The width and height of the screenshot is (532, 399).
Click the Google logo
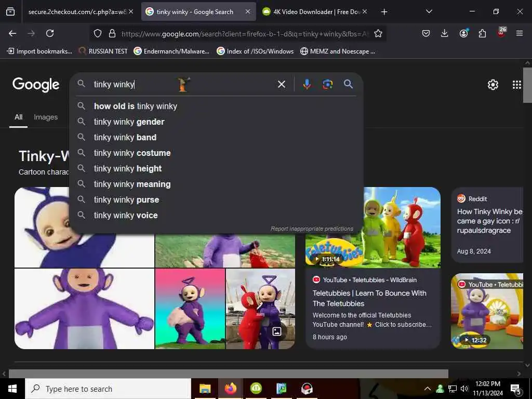(36, 85)
